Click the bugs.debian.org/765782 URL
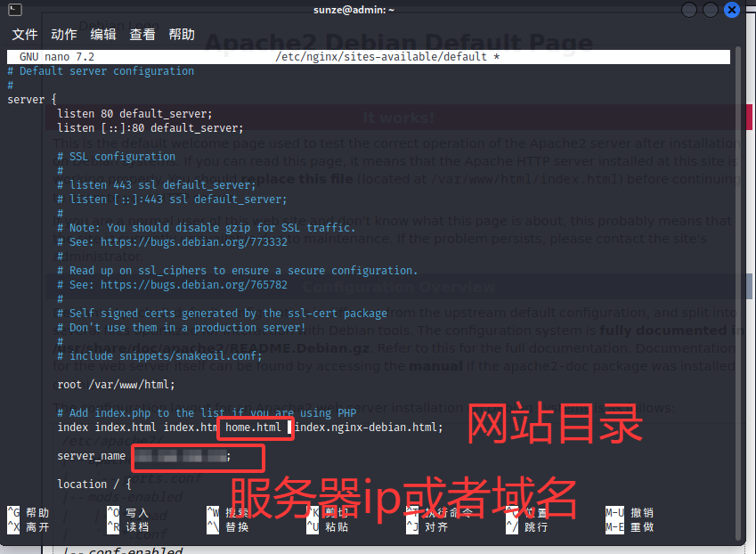The height and width of the screenshot is (554, 756). pyautogui.click(x=194, y=285)
